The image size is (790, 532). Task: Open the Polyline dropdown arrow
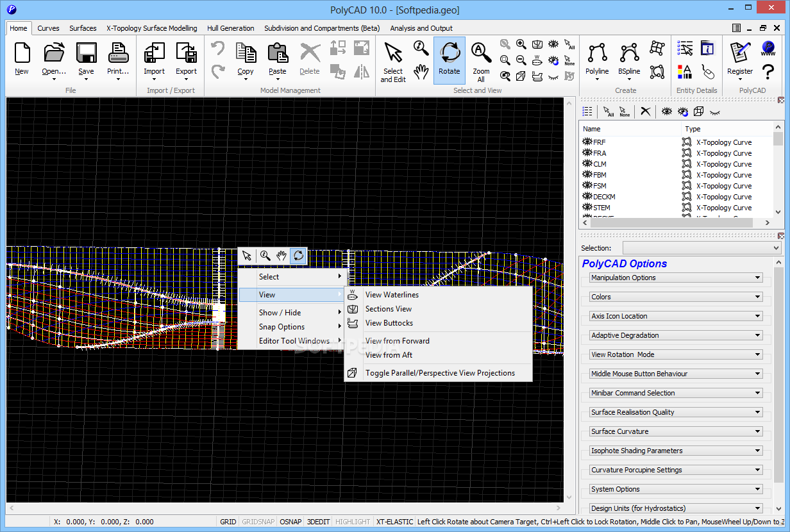pos(598,79)
